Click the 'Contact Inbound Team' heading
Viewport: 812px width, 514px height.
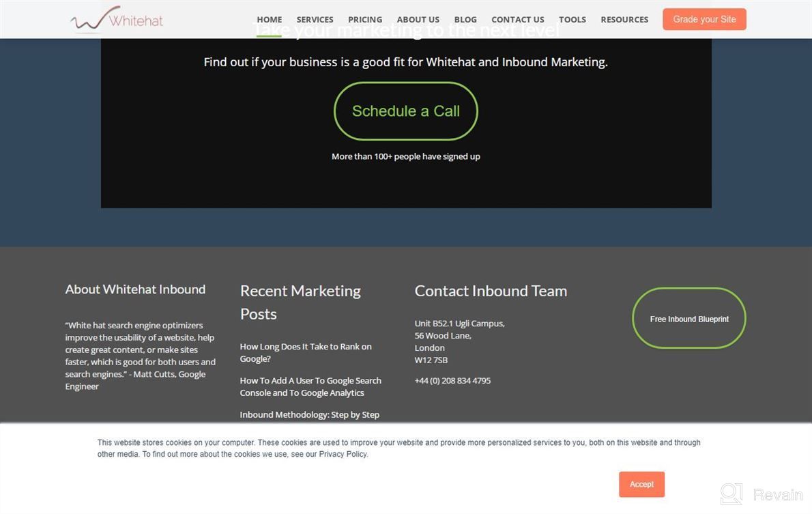[x=491, y=291]
